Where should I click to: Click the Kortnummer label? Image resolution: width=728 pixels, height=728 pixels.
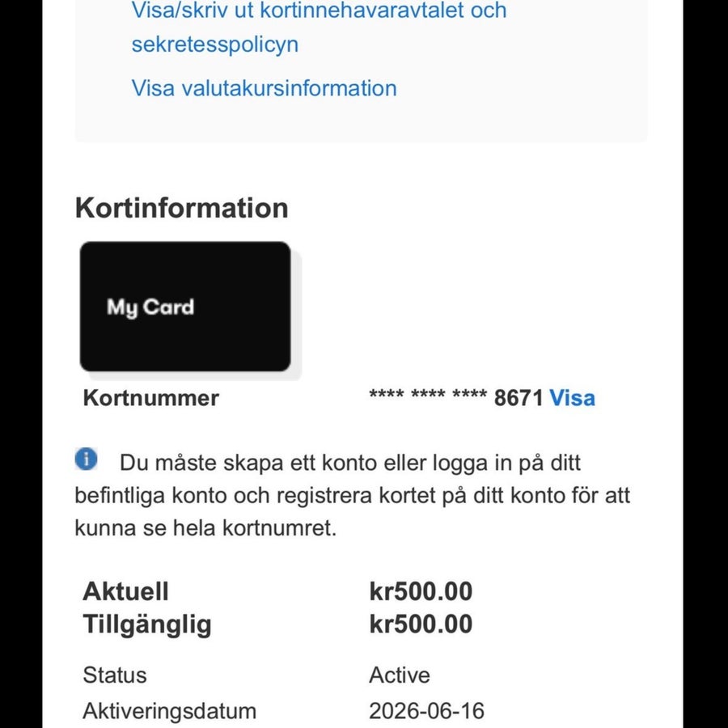coord(151,398)
